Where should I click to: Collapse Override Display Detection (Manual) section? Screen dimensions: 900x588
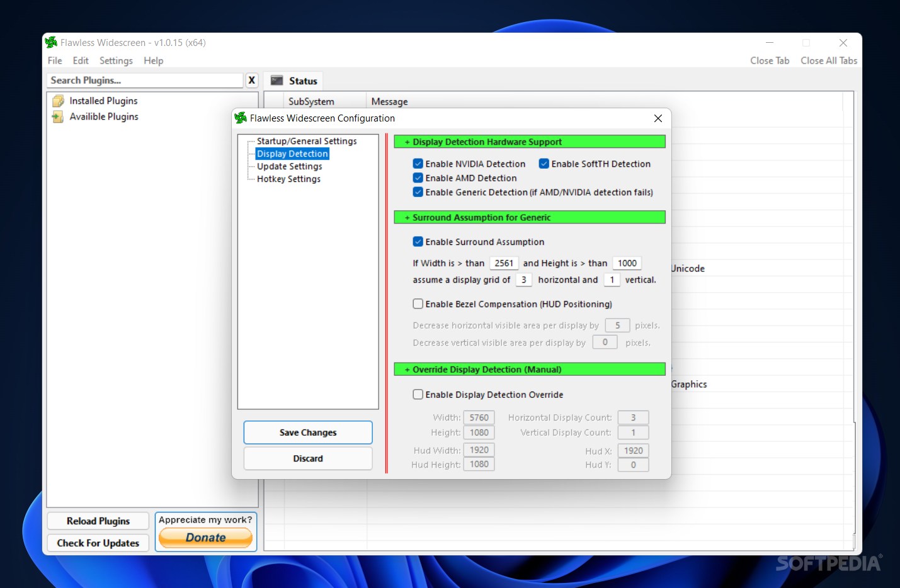coord(530,370)
